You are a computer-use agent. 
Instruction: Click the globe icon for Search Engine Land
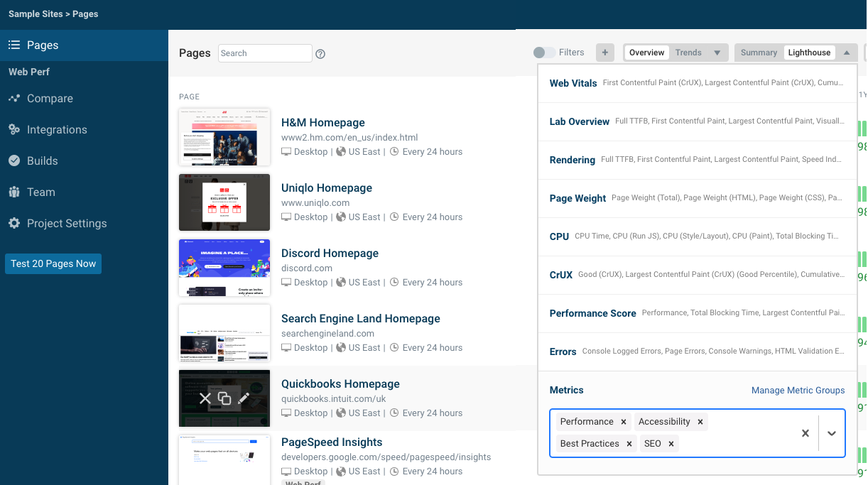click(341, 348)
